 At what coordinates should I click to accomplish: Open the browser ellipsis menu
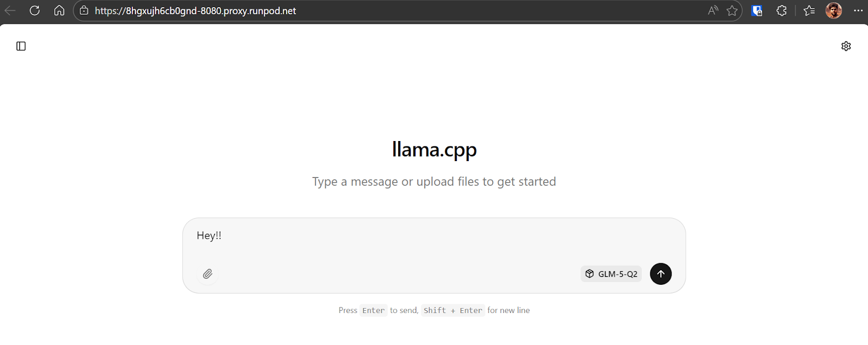(859, 10)
